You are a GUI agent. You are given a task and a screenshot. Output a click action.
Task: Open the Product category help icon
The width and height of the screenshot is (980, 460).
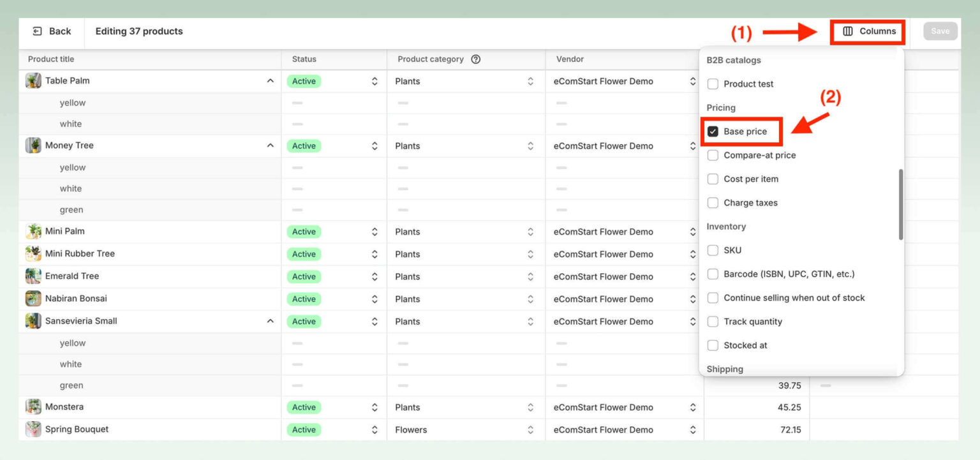pos(475,59)
